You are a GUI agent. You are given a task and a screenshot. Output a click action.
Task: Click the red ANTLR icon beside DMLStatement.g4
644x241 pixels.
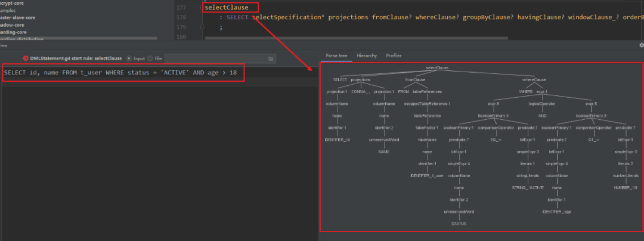[x=26, y=58]
